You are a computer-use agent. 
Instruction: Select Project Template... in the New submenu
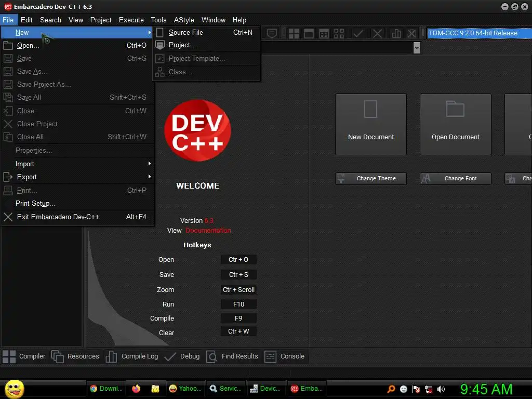[x=206, y=58]
